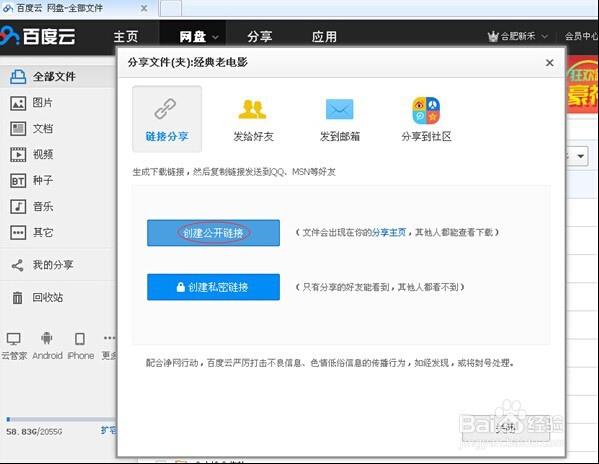Click the red promotional banner

pos(583,84)
